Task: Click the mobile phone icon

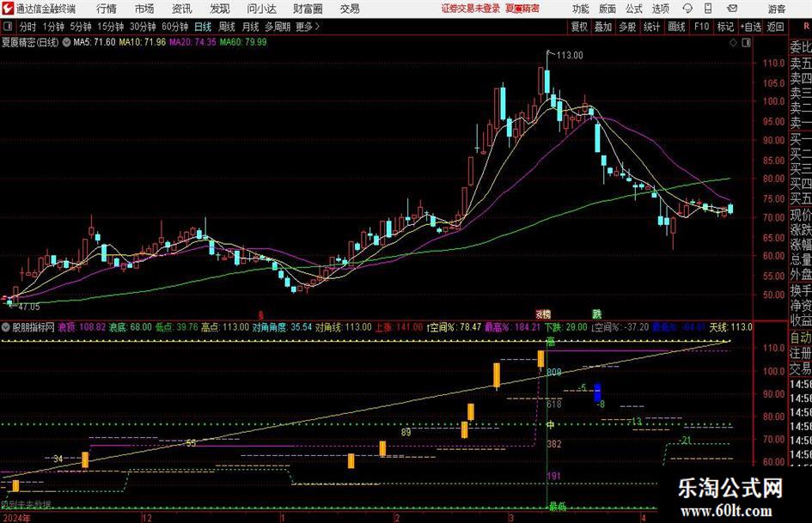Action: click(708, 9)
